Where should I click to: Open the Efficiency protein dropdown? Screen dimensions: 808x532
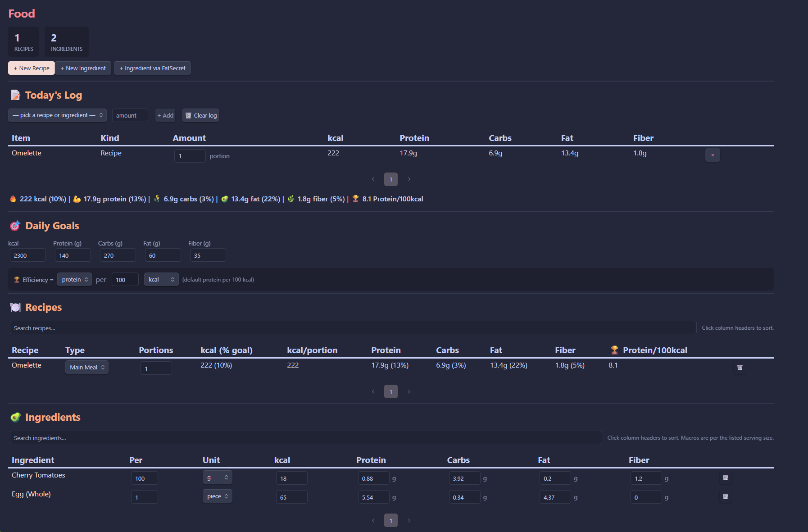click(x=74, y=279)
